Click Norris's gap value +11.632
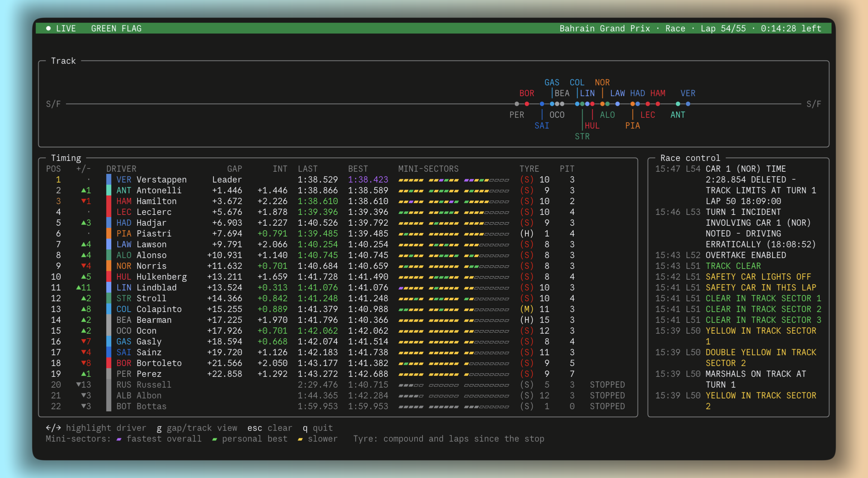868x478 pixels. 225,266
